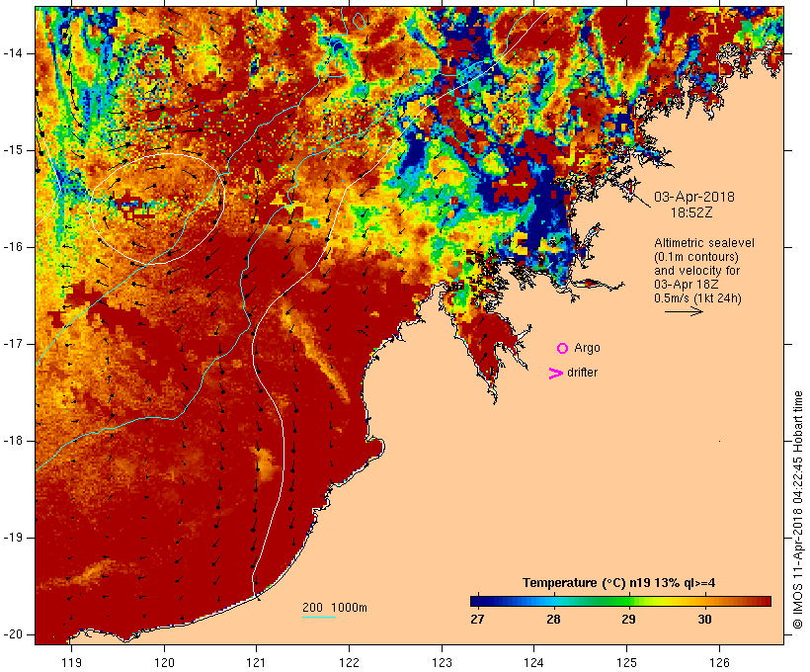Click longitude axis label '123'

(x=442, y=663)
